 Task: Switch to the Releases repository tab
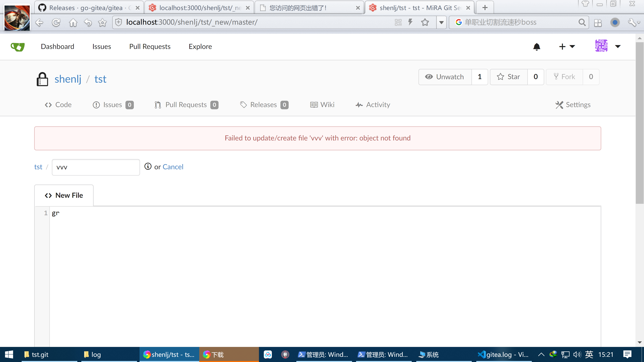(x=264, y=105)
